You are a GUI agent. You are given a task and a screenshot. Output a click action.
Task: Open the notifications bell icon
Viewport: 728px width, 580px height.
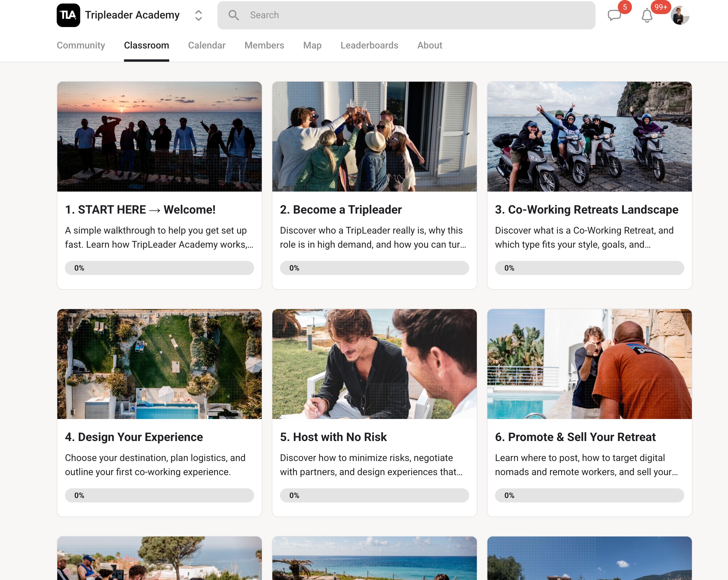(x=647, y=16)
